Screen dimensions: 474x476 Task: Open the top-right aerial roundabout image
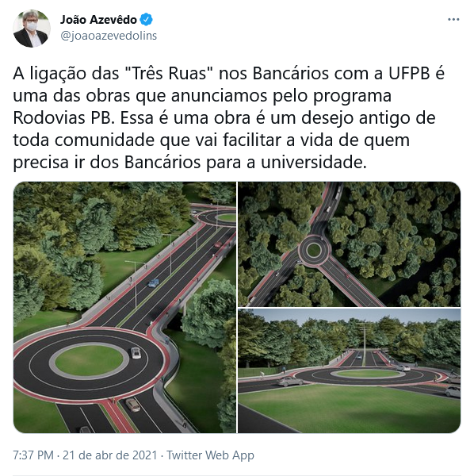(349, 244)
